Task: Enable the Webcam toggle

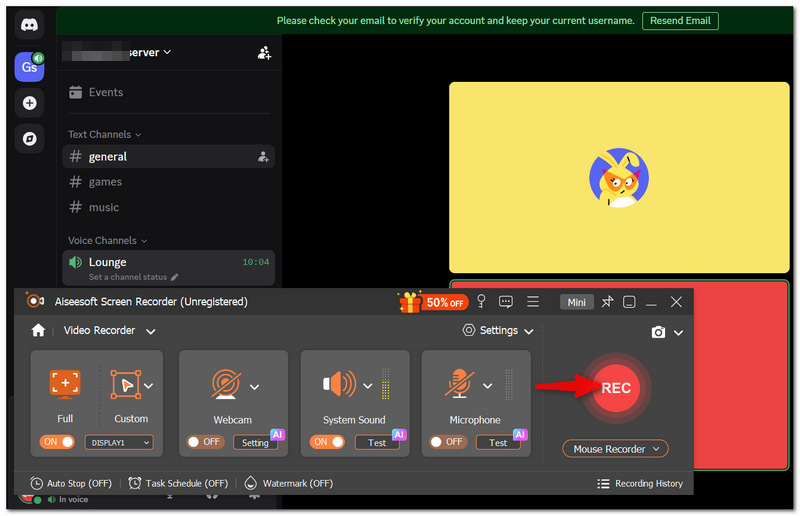Action: click(x=206, y=441)
